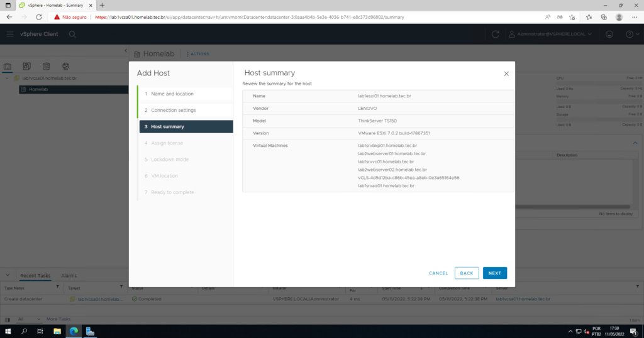Click the browser address bar URL
This screenshot has width=644, height=338.
pyautogui.click(x=250, y=17)
